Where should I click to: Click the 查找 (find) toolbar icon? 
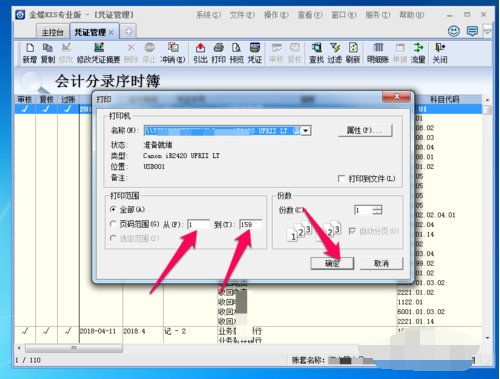(316, 53)
